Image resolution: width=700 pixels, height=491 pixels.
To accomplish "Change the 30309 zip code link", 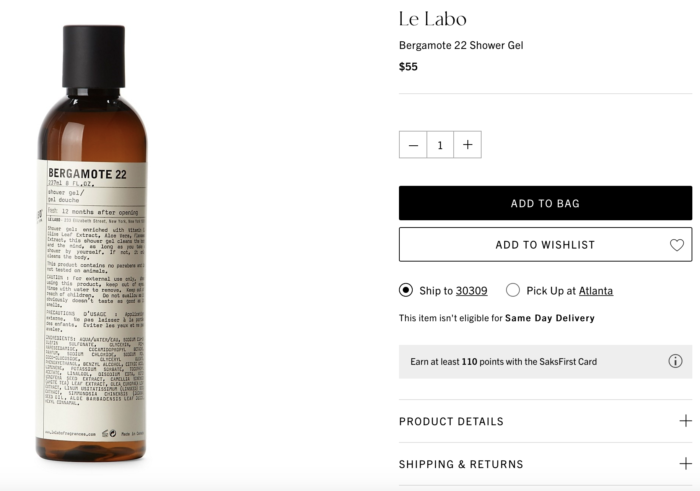I will (x=471, y=291).
